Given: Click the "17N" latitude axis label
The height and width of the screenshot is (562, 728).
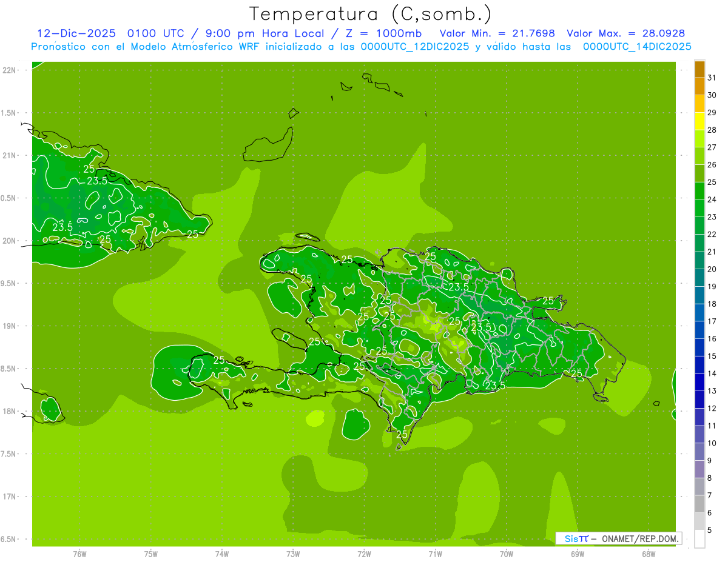Looking at the screenshot, I should (x=8, y=497).
